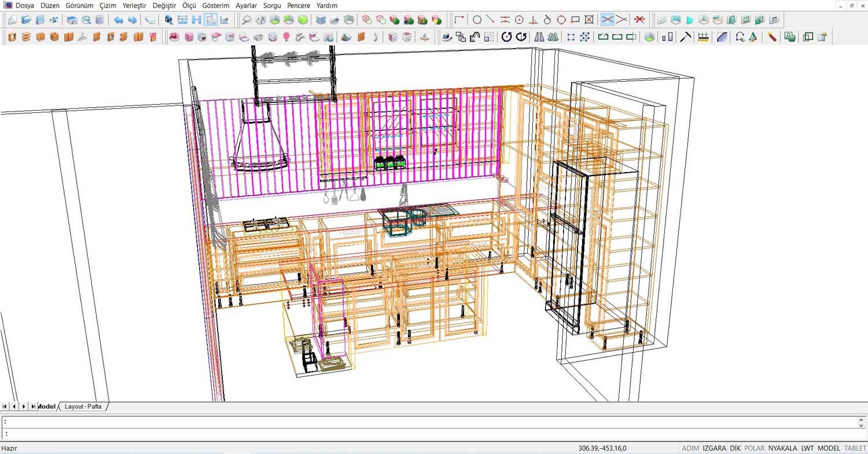This screenshot has height=454, width=868.
Task: Select the zoom magnifier tool
Action: click(247, 20)
